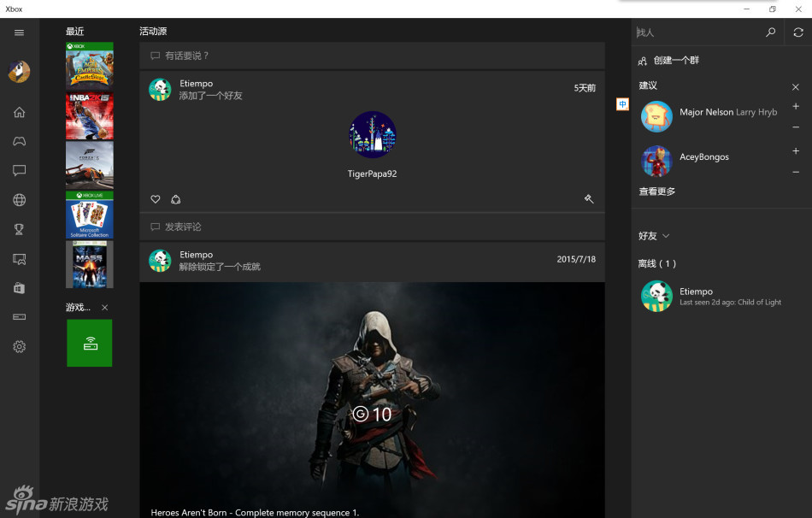The height and width of the screenshot is (518, 812).
Task: Click 发表评论 to post a comment
Action: coord(183,227)
